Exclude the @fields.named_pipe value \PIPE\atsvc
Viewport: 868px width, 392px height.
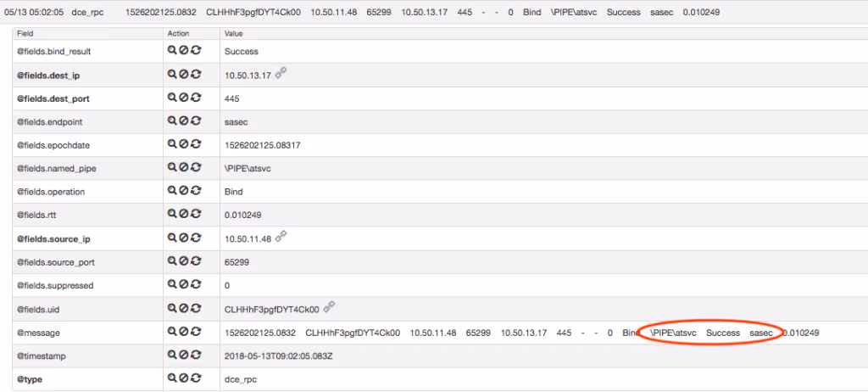point(184,167)
